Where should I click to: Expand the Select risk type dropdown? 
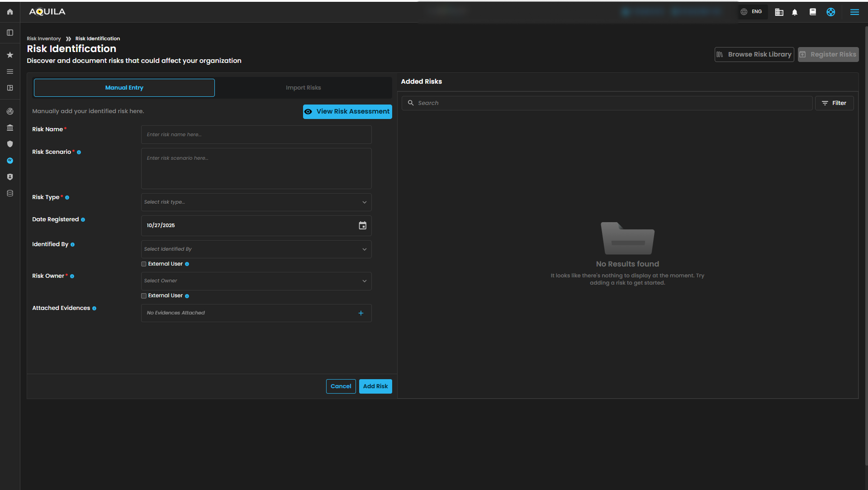256,202
